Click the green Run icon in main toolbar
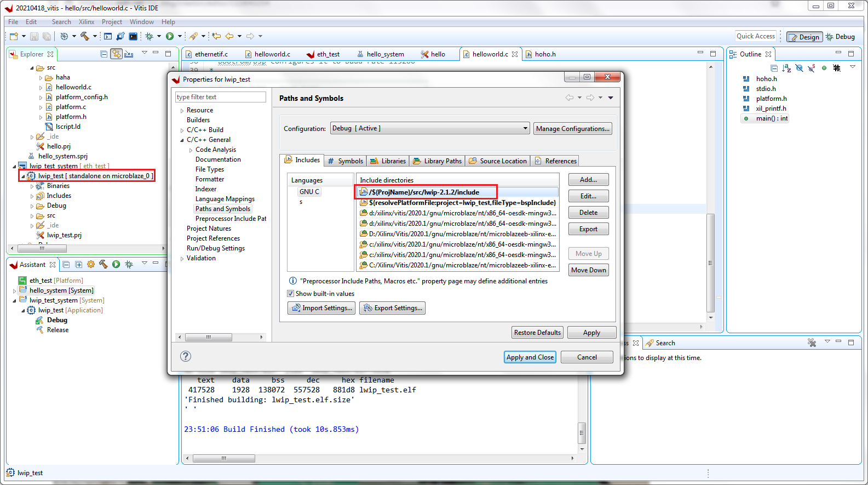The image size is (868, 485). click(x=170, y=36)
